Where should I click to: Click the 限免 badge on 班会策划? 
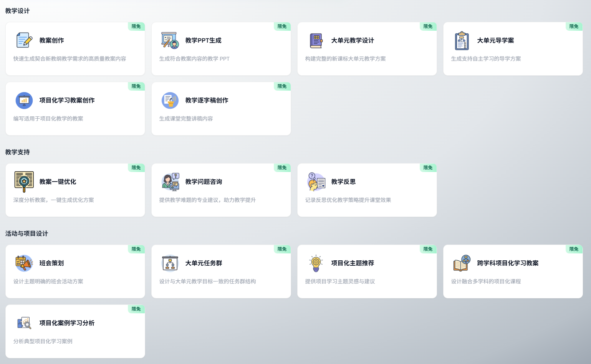(x=136, y=249)
